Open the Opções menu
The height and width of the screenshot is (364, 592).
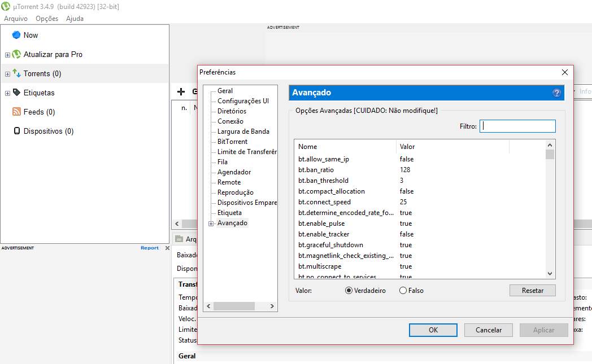pyautogui.click(x=47, y=19)
